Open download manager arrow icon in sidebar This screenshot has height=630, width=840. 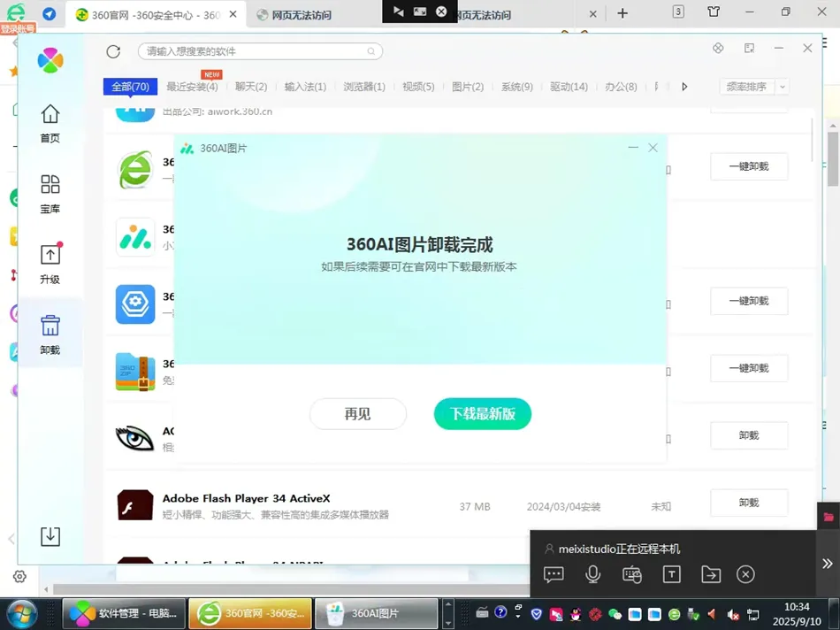coord(50,536)
